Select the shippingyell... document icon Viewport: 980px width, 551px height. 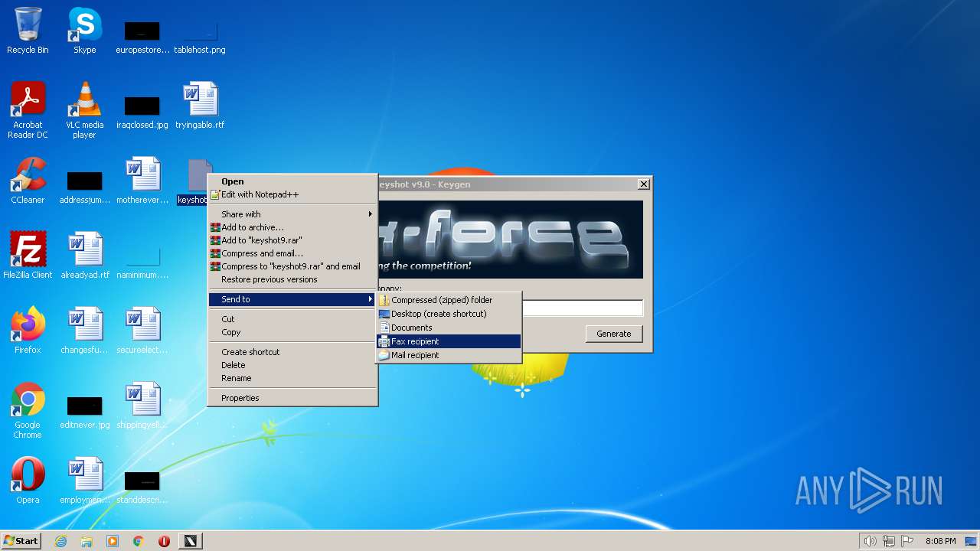pyautogui.click(x=142, y=406)
